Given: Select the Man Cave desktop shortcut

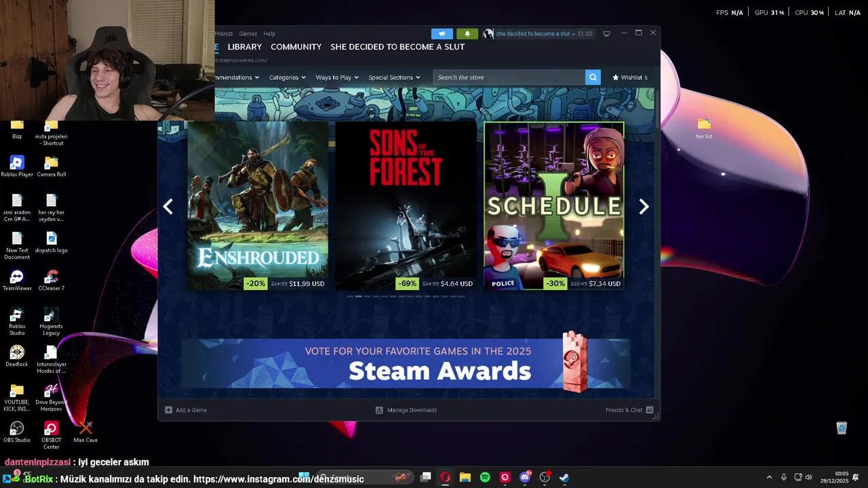Looking at the screenshot, I should tap(85, 432).
